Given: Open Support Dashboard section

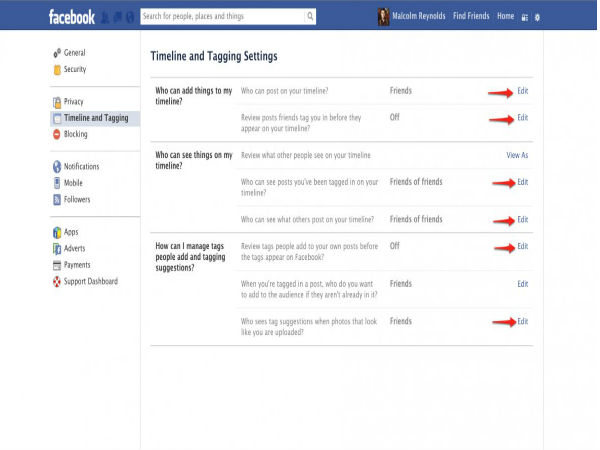Looking at the screenshot, I should pos(91,281).
